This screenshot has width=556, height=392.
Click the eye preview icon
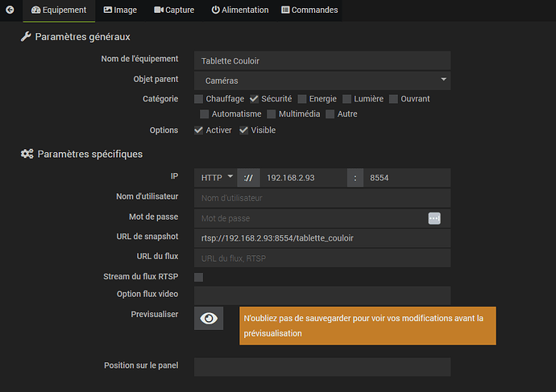[209, 319]
